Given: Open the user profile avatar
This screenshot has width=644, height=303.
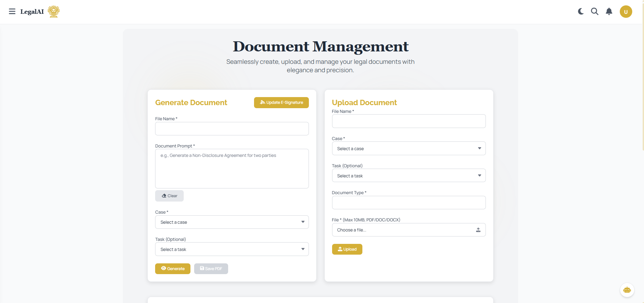Looking at the screenshot, I should (625, 12).
